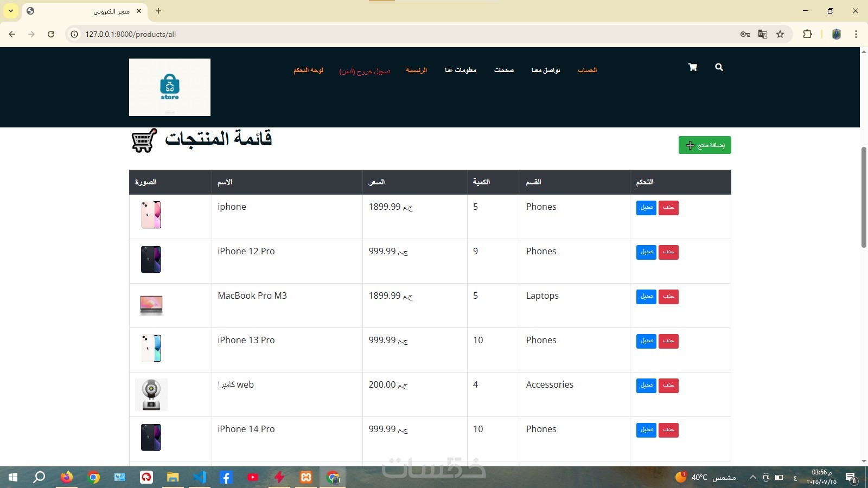The image size is (868, 488).
Task: Open the الرئيسية menu item in navbar
Action: (x=416, y=70)
